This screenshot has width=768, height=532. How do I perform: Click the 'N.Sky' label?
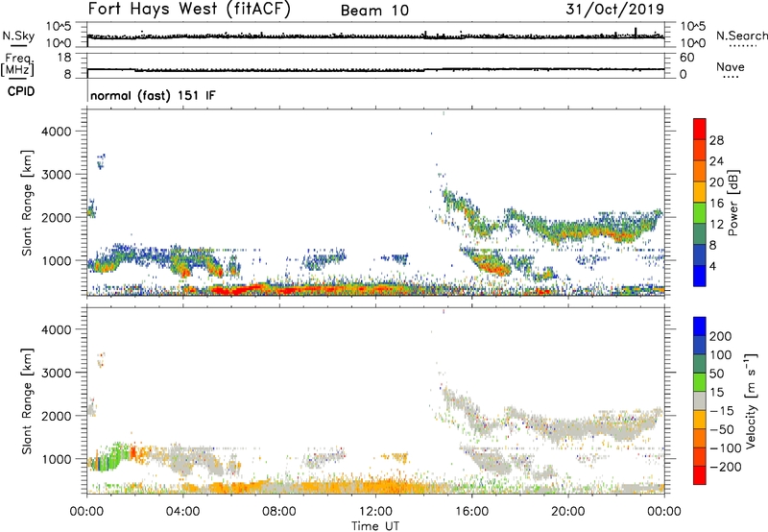18,36
